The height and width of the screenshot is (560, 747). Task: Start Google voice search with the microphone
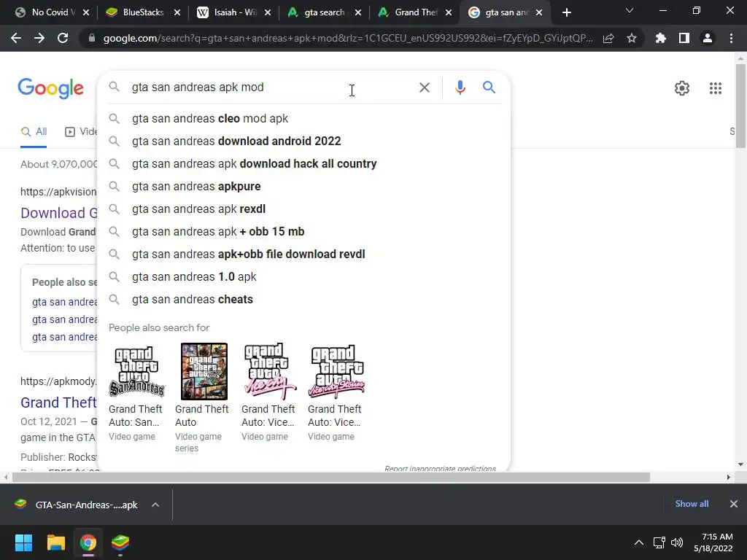click(460, 87)
